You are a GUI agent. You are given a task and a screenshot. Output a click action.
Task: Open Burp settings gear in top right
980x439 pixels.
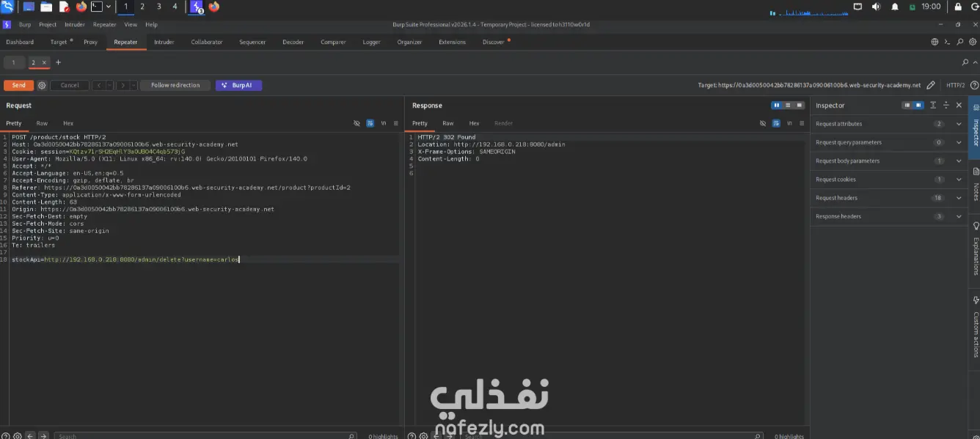coord(972,42)
